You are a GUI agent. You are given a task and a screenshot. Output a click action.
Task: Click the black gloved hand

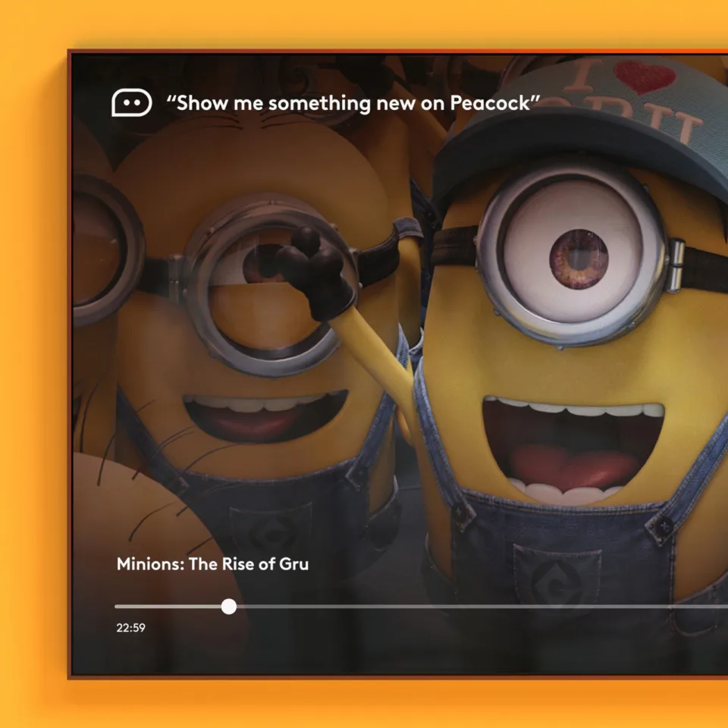point(315,271)
